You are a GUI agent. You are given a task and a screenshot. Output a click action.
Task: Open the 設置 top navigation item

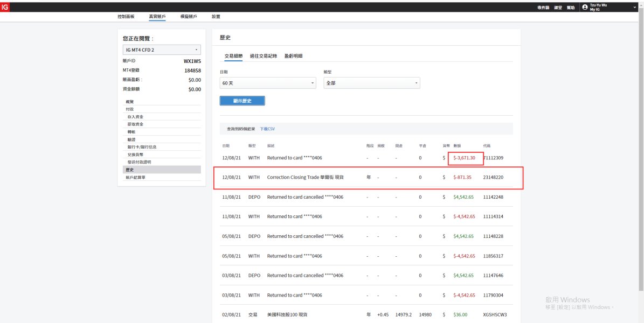pyautogui.click(x=216, y=17)
